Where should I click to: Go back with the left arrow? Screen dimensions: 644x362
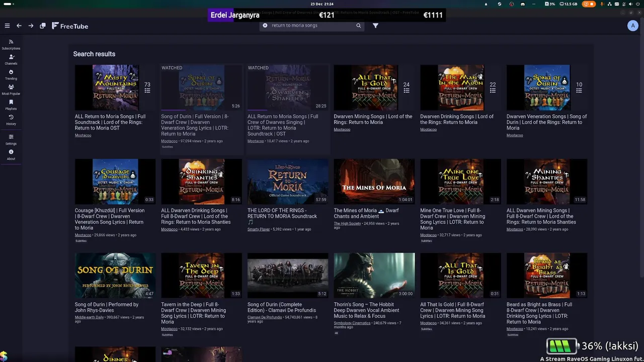pos(19,26)
